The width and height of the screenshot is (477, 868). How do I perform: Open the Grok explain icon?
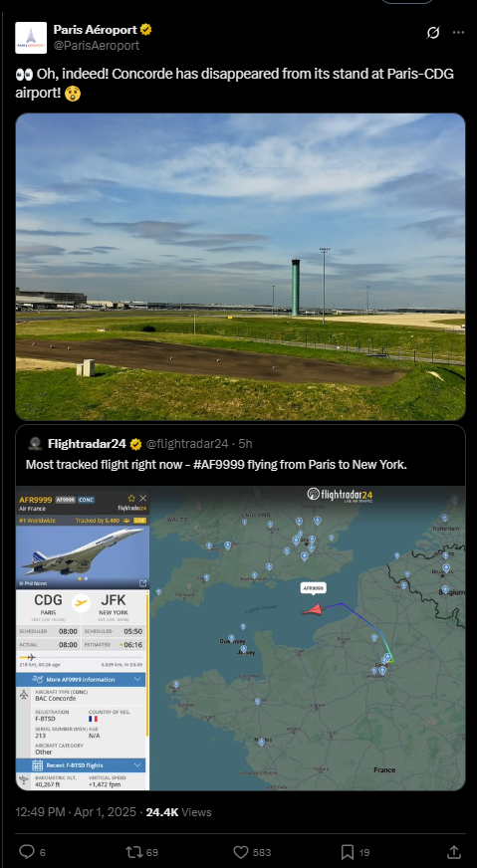[433, 33]
